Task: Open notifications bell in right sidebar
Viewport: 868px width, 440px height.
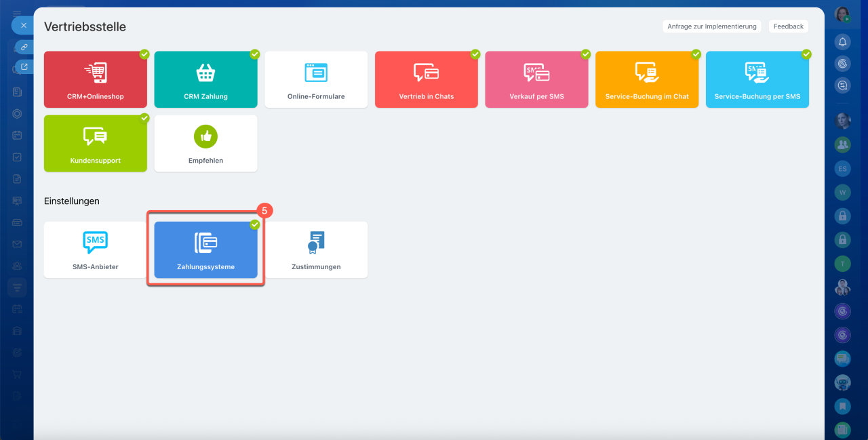Action: tap(842, 42)
